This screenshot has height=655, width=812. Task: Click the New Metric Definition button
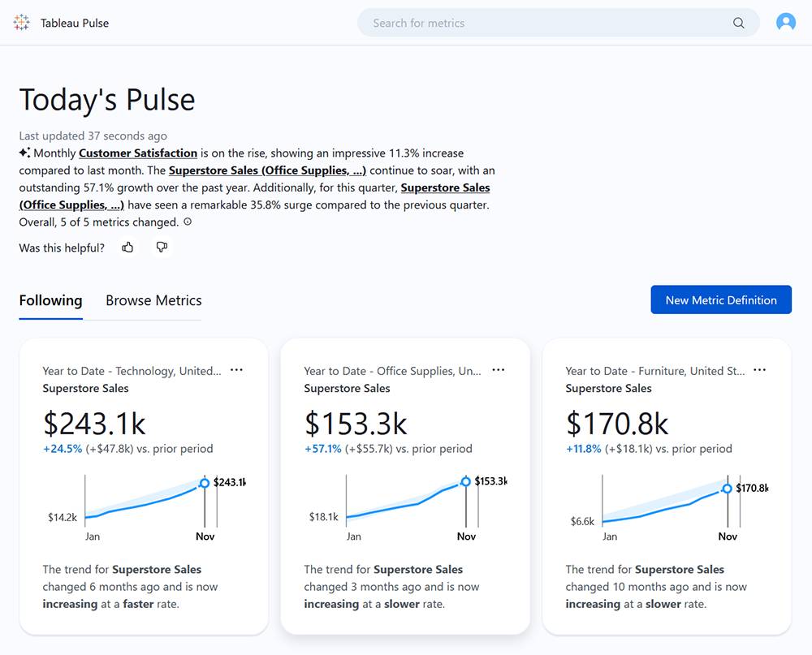point(720,299)
